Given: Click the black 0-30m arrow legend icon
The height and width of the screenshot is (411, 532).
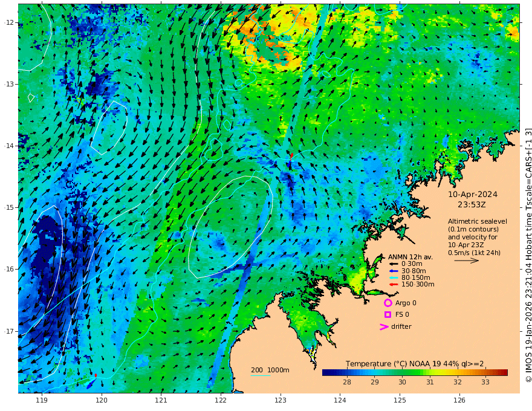Looking at the screenshot, I should point(394,264).
